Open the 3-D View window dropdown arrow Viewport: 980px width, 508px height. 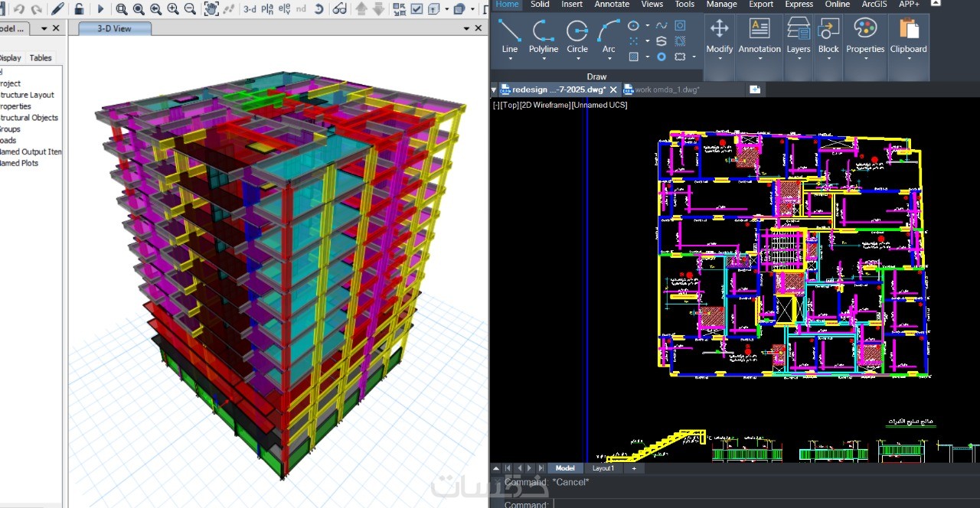pyautogui.click(x=466, y=28)
